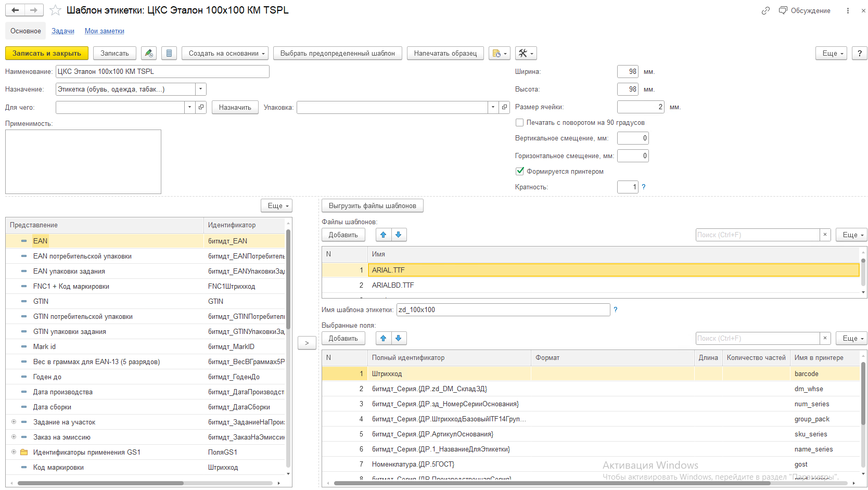Image resolution: width=868 pixels, height=490 pixels.
Task: Click Записать и закрыть button
Action: [x=47, y=53]
